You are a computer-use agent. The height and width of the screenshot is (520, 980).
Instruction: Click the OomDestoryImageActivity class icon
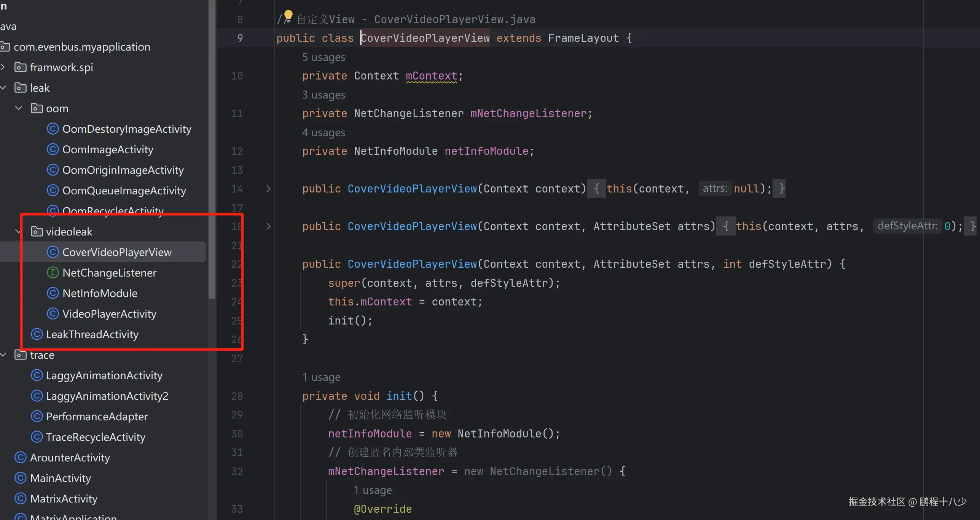coord(53,129)
